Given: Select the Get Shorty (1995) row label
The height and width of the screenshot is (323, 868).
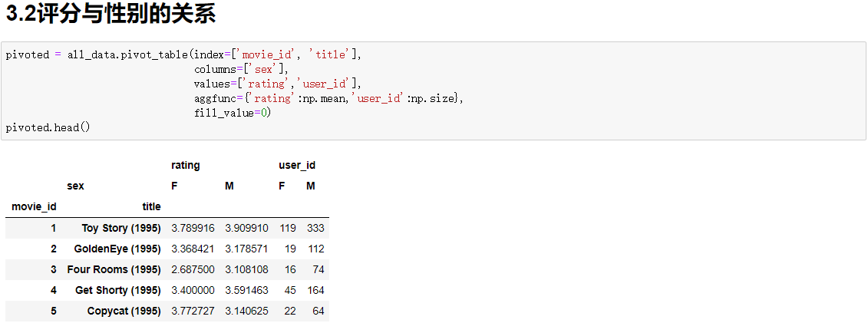Looking at the screenshot, I should 118,290.
